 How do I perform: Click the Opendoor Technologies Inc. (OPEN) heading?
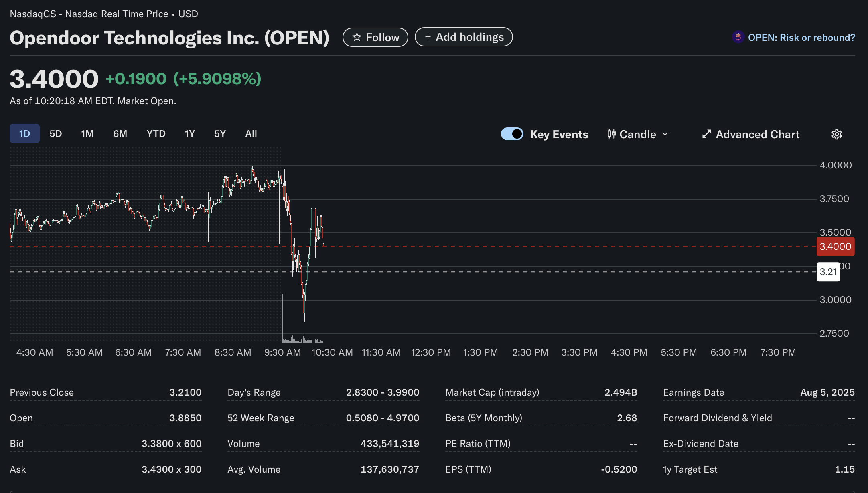coord(169,38)
